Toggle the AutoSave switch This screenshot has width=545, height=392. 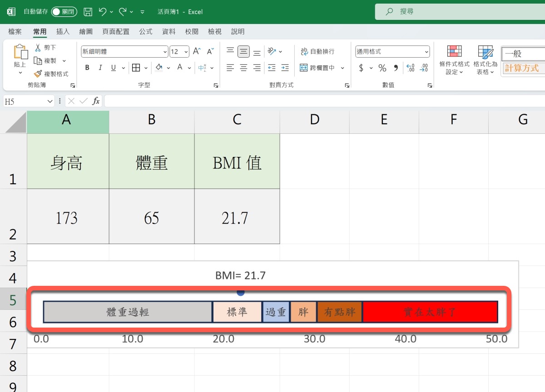tap(64, 12)
